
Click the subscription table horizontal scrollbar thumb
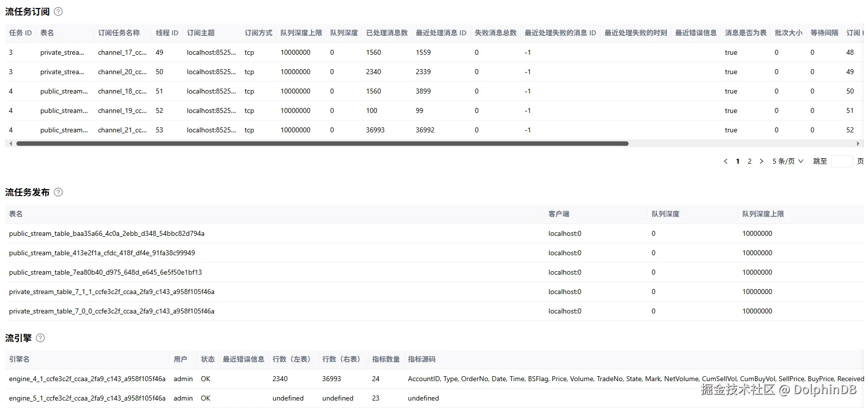click(323, 143)
